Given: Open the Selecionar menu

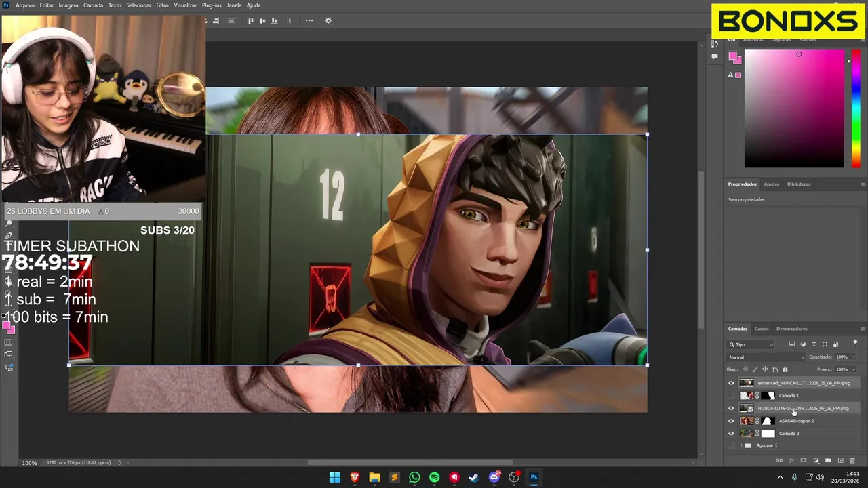Looking at the screenshot, I should (x=139, y=5).
